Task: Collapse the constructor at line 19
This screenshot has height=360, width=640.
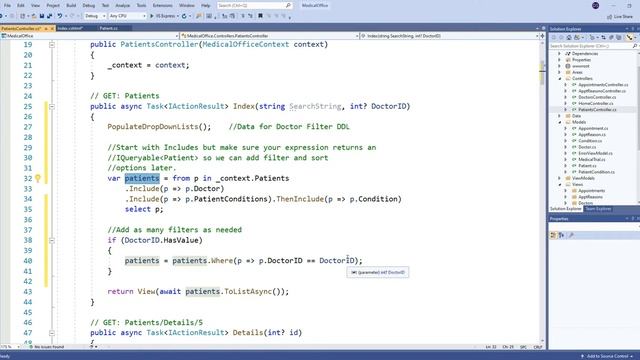Action: coord(52,44)
